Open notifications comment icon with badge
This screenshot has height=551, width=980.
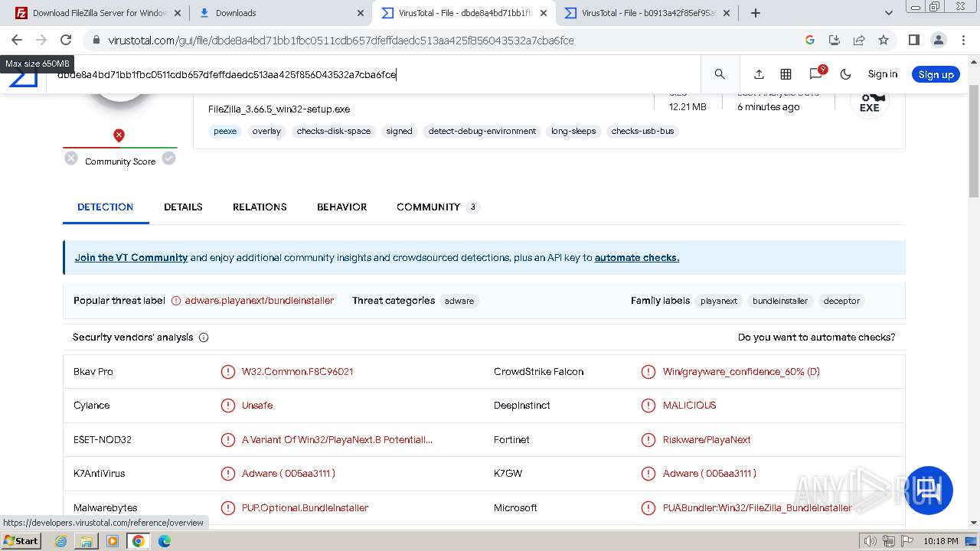click(x=816, y=73)
